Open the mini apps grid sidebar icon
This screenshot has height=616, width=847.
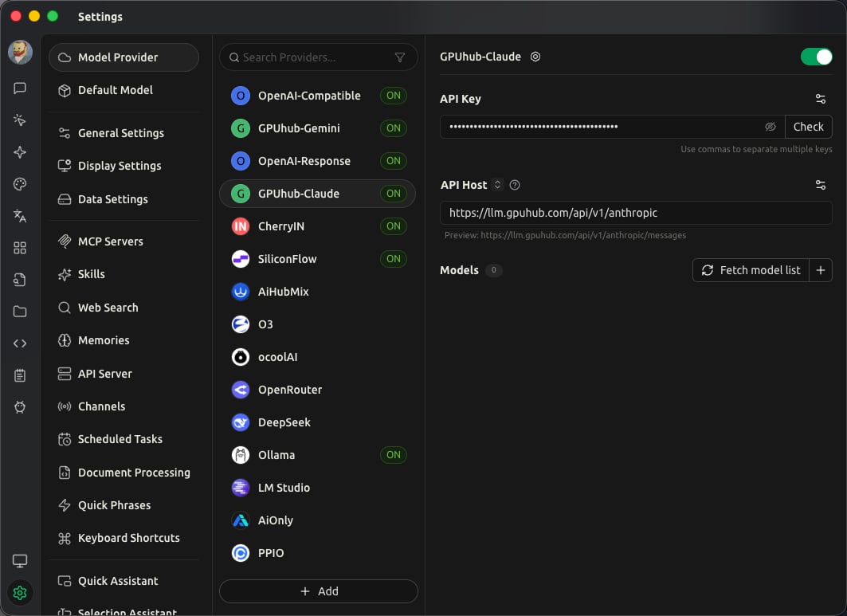(x=20, y=248)
